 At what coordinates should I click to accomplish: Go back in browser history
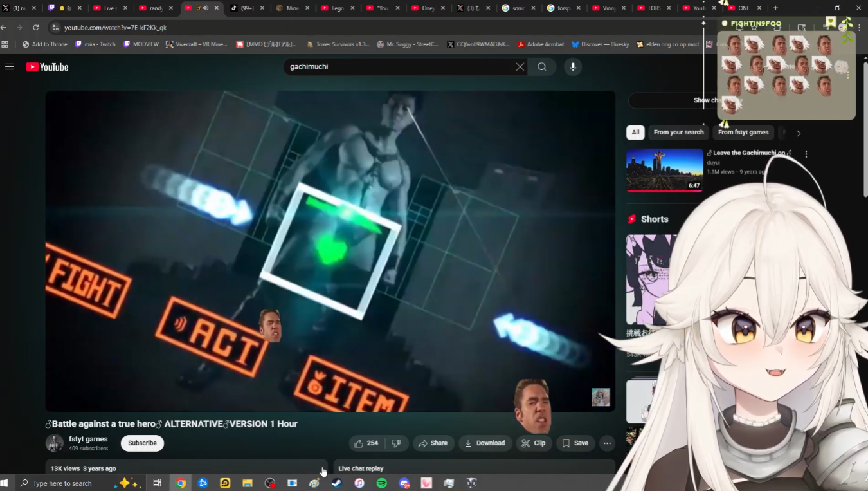4,28
